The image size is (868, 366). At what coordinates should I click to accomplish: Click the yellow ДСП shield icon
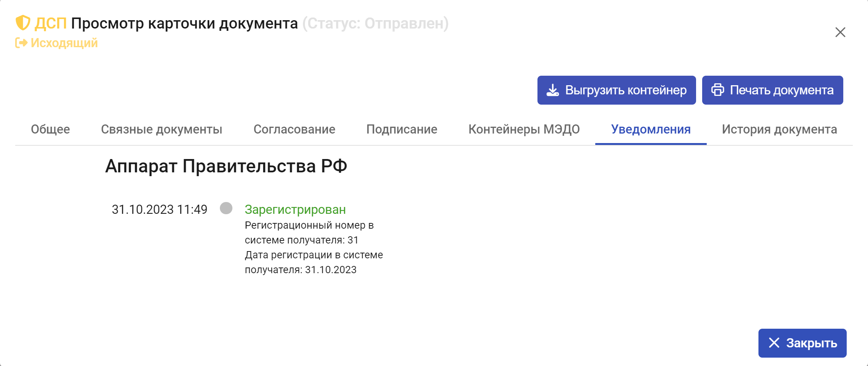coord(23,23)
